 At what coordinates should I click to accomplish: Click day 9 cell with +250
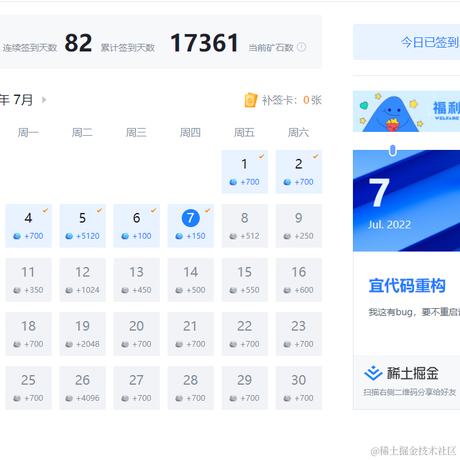299,226
